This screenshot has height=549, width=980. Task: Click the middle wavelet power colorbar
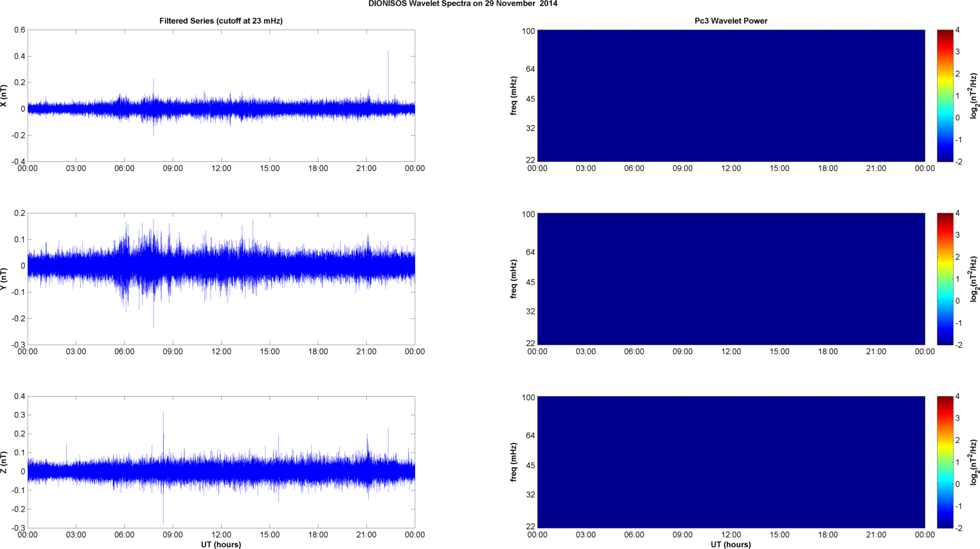[945, 279]
